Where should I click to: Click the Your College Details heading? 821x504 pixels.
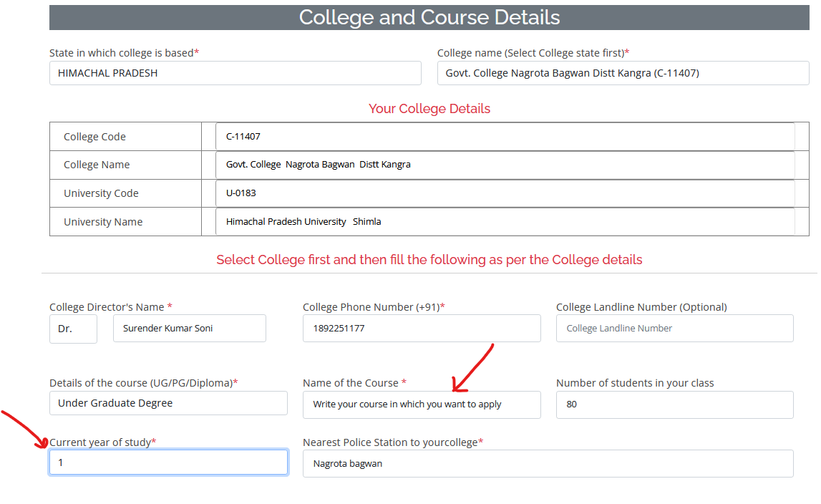pos(429,109)
